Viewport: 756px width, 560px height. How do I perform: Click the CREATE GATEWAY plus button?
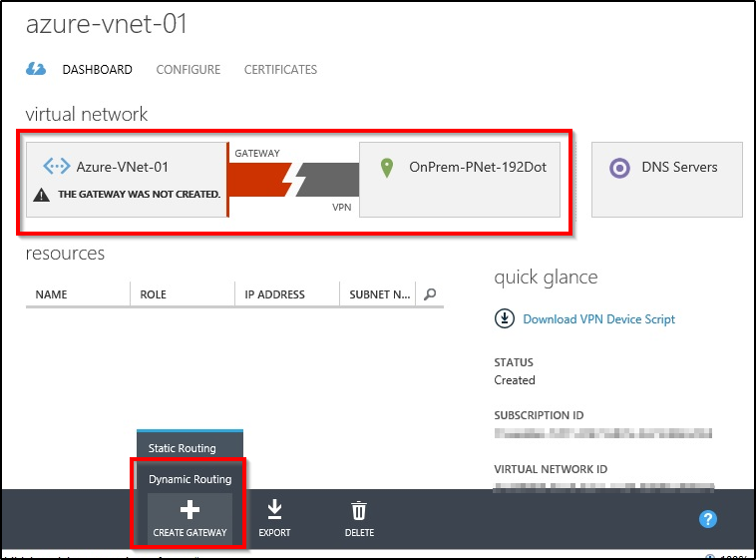[189, 519]
